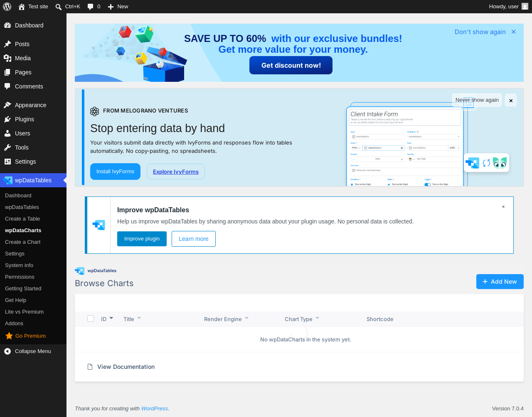Click the Dashboard gauge icon in sidebar
The height and width of the screenshot is (417, 532).
pyautogui.click(x=7, y=25)
